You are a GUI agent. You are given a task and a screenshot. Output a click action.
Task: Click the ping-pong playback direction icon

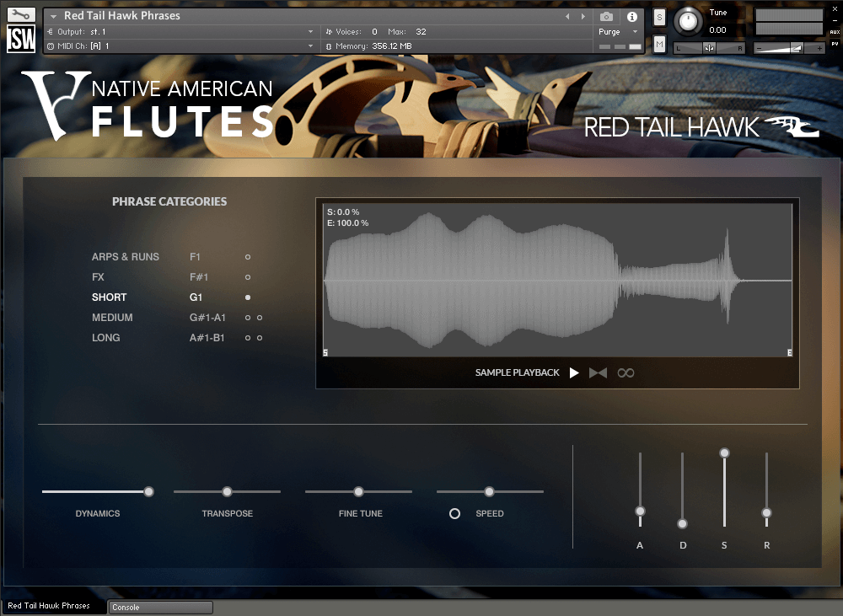coord(598,372)
